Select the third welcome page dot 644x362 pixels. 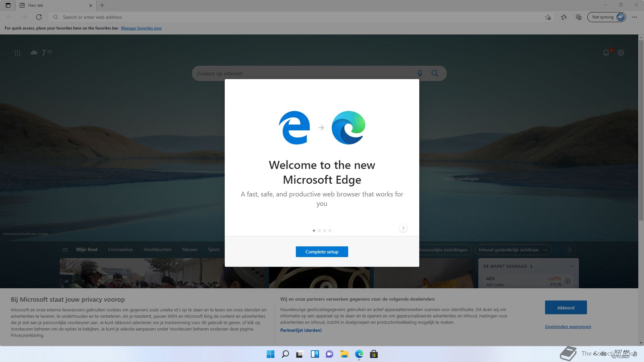325,231
